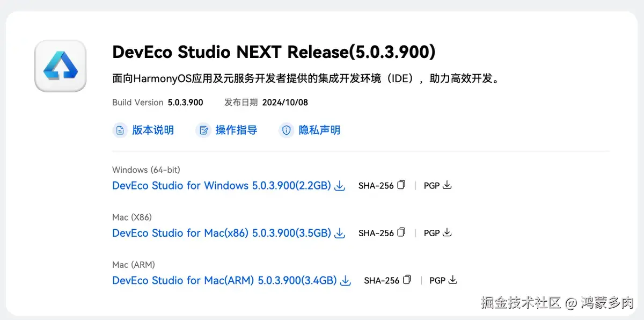Click the 操作指导 edit icon
This screenshot has width=644, height=320.
203,130
